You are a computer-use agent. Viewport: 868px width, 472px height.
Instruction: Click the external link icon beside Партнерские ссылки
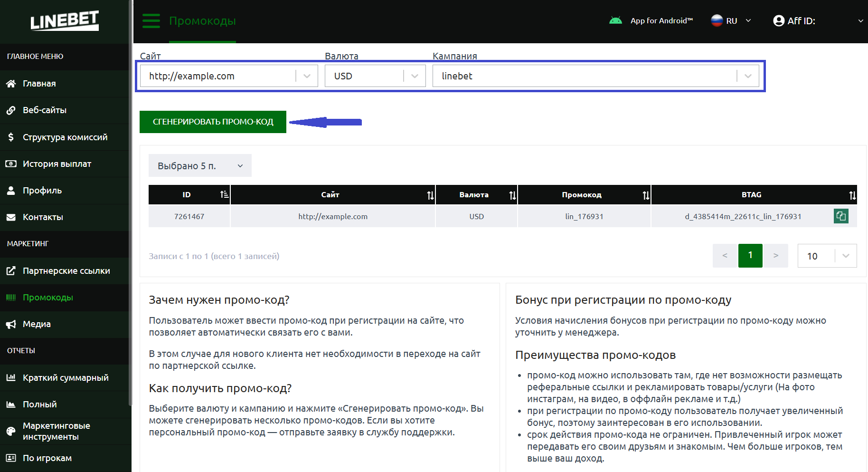coord(11,271)
